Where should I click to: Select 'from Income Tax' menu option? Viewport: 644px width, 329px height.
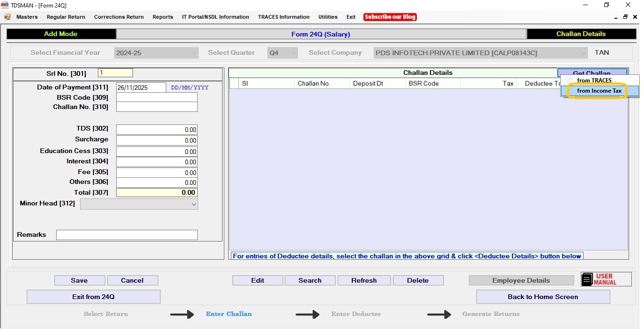click(599, 91)
